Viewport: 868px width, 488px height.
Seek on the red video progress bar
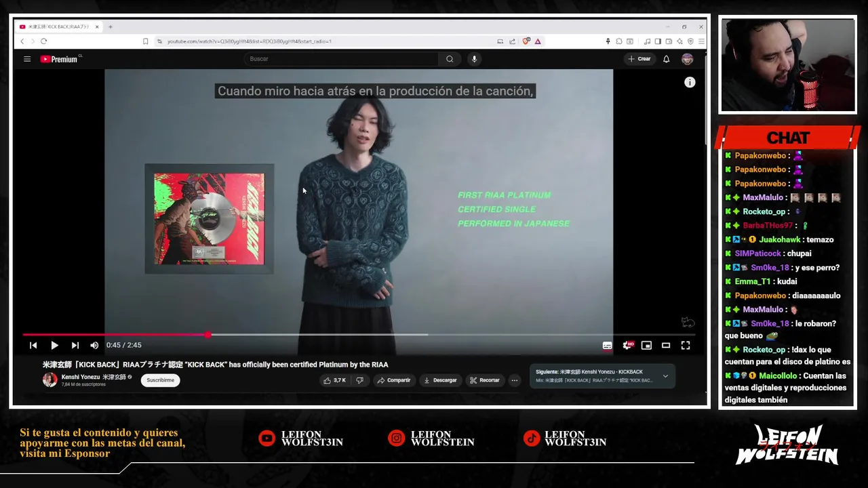[x=359, y=335]
